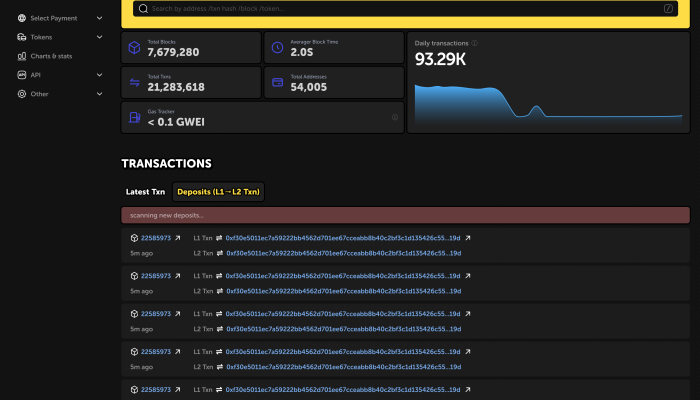700x400 pixels.
Task: Click the Gas Tracker info icon
Action: coord(395,117)
